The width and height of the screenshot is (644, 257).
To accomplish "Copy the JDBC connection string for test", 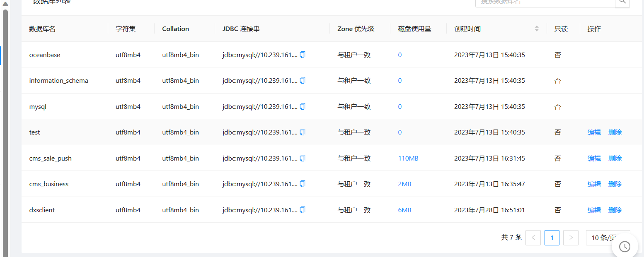I will pyautogui.click(x=303, y=132).
